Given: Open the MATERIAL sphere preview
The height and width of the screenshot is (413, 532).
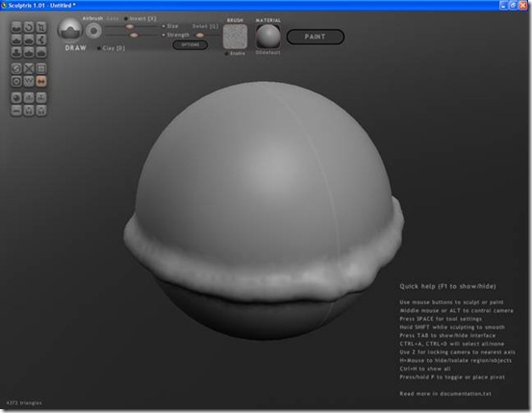Looking at the screenshot, I should [x=268, y=37].
